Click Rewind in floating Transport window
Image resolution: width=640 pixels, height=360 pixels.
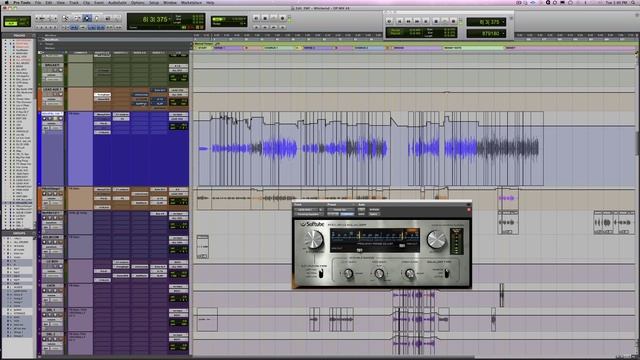coord(409,21)
